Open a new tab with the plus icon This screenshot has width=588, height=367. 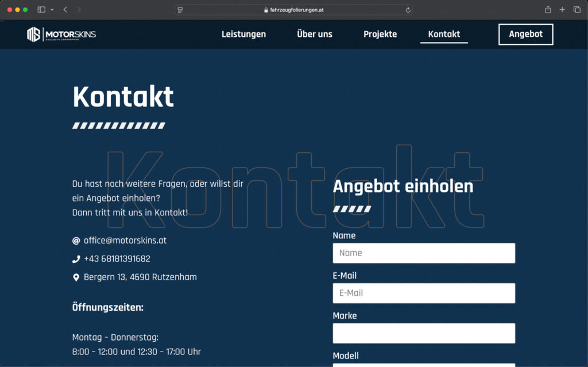click(562, 9)
